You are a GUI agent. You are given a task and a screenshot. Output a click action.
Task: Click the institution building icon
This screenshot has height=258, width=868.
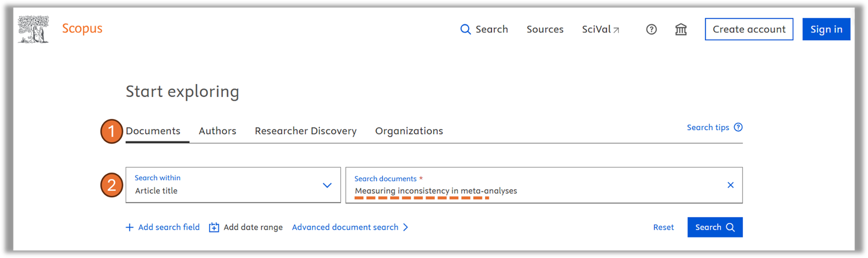click(681, 29)
